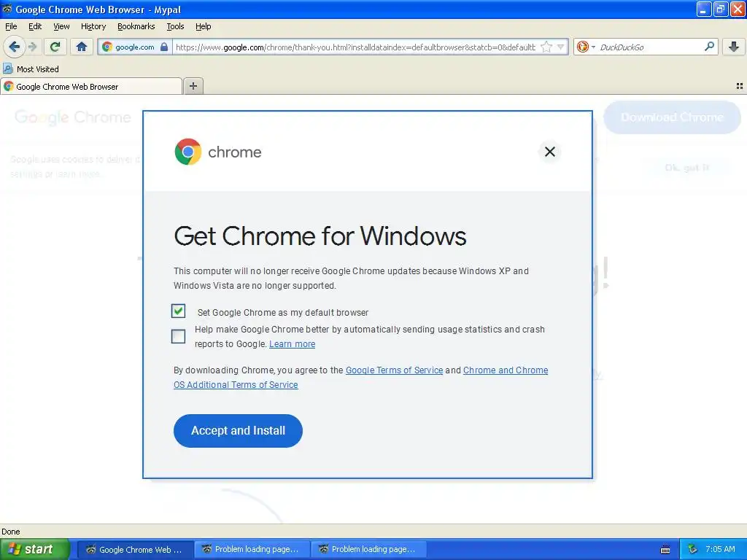Click the google.com site identity icon

pyautogui.click(x=107, y=47)
